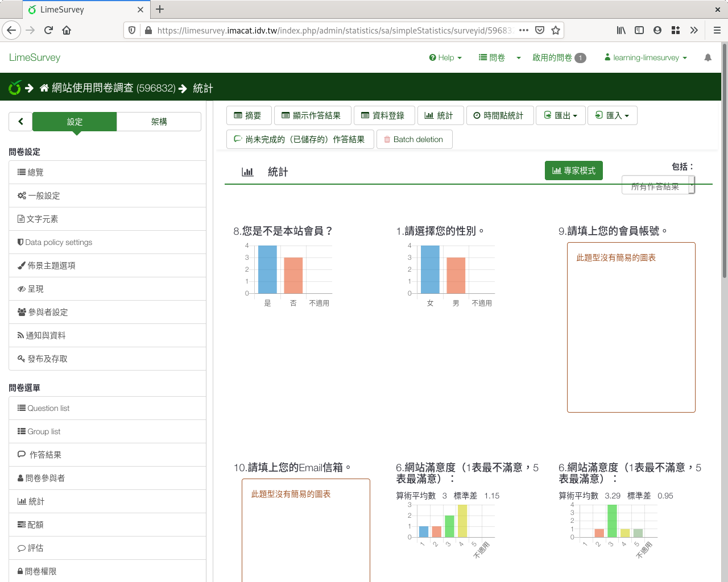Open Question list in sidebar
Image resolution: width=728 pixels, height=582 pixels.
(107, 408)
